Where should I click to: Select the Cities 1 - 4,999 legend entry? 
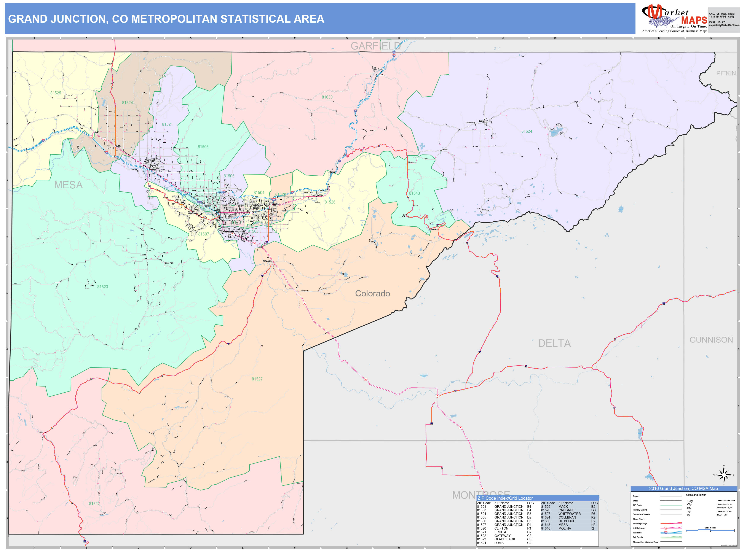[723, 515]
